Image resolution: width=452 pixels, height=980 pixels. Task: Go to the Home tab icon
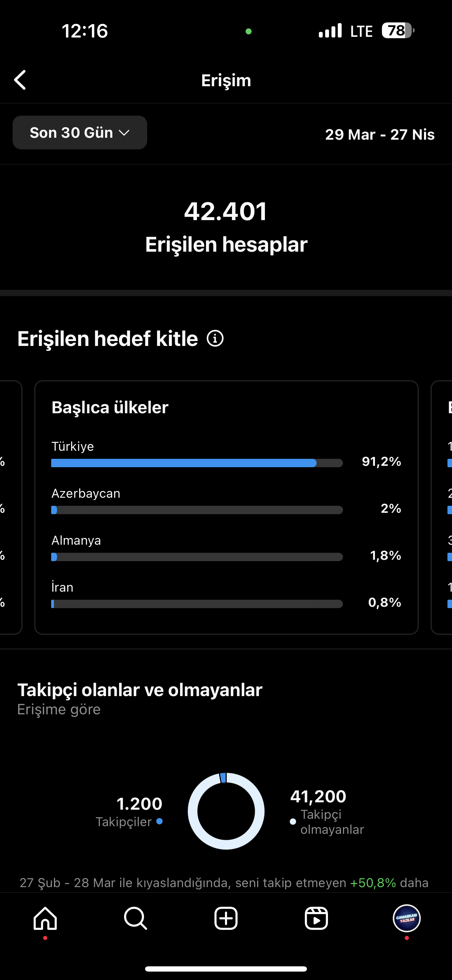pos(45,918)
